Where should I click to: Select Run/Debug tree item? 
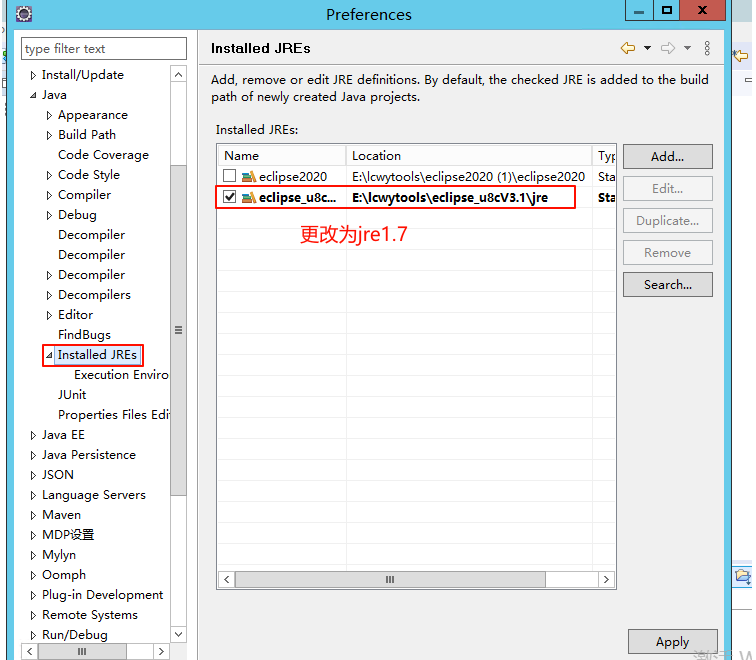click(75, 635)
